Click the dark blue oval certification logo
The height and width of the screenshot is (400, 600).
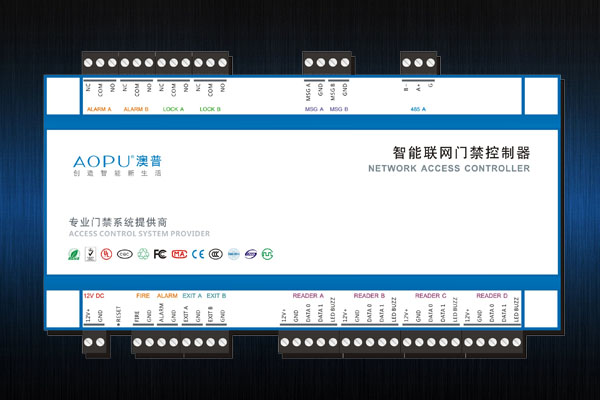[x=251, y=254]
